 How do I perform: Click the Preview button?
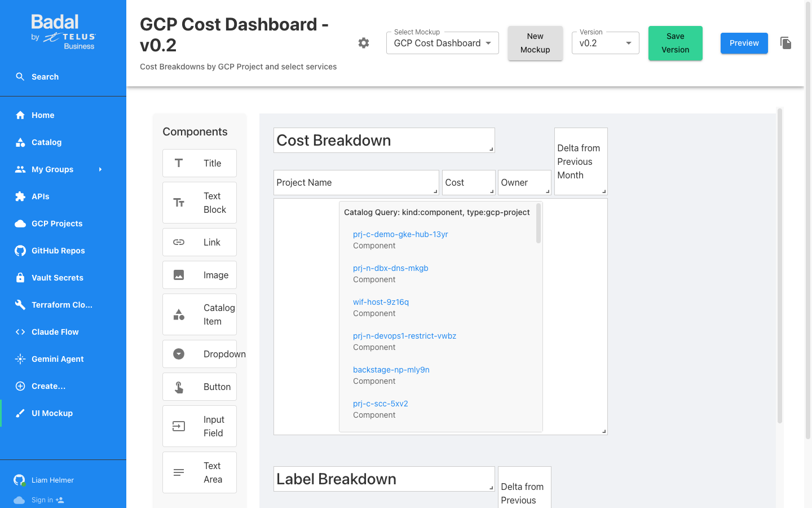coord(744,43)
